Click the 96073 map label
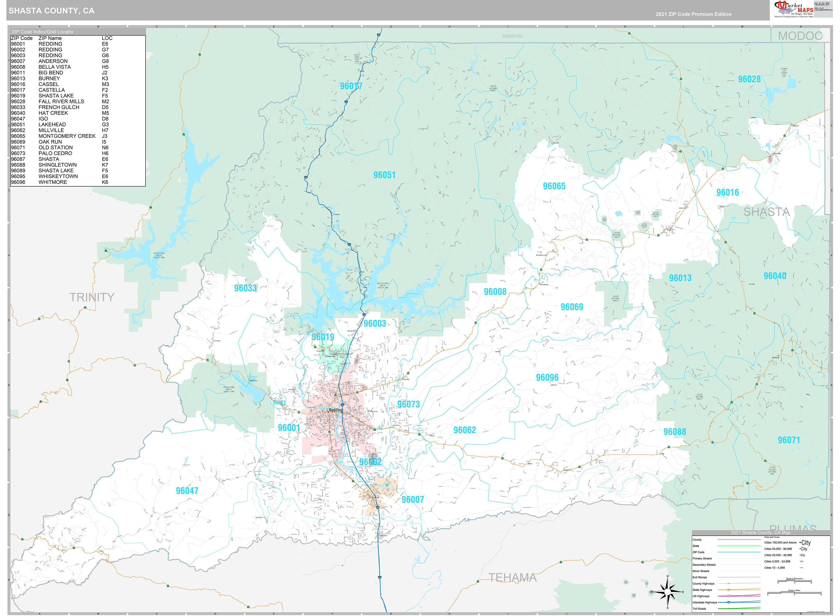Viewport: 840px width, 616px height. [x=408, y=405]
